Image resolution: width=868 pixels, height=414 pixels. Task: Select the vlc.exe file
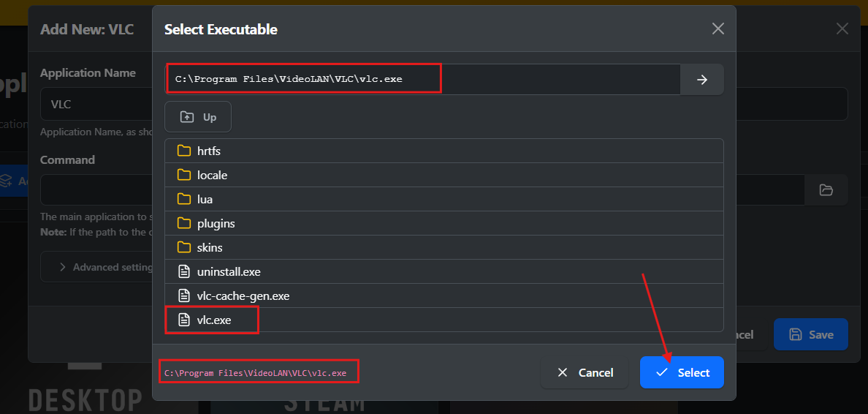tap(444, 320)
